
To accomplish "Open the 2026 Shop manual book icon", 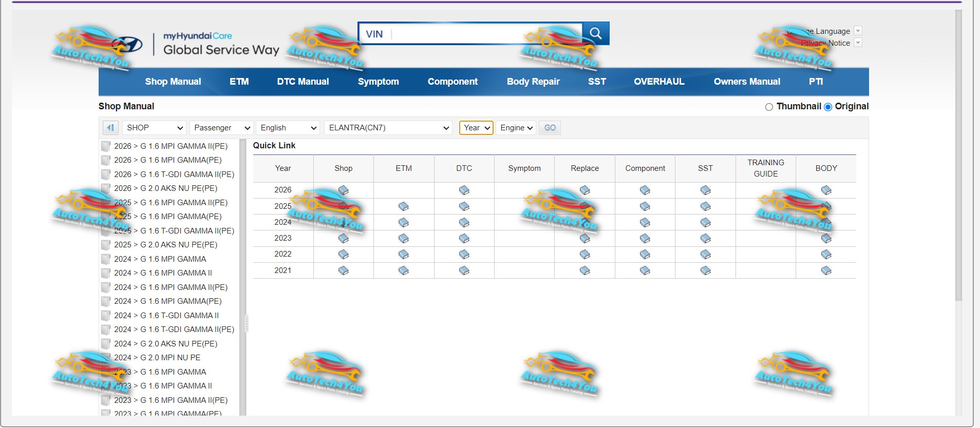I will tap(343, 190).
